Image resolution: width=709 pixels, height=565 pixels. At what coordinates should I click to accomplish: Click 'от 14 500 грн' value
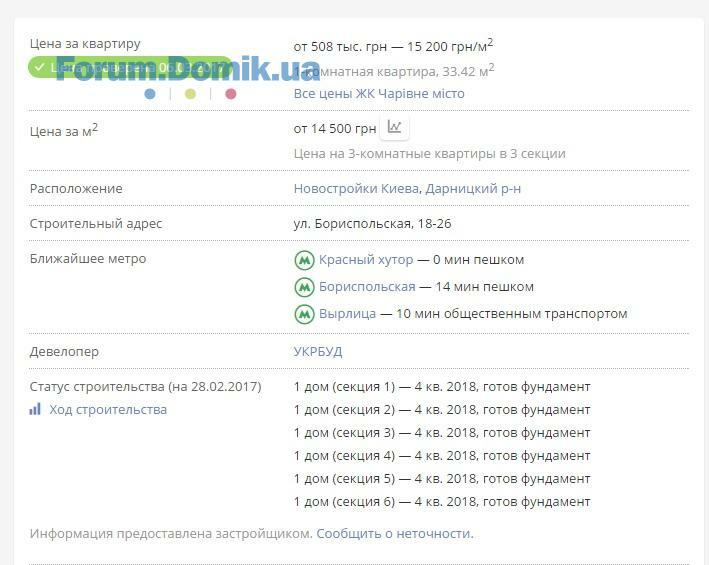[x=335, y=129]
